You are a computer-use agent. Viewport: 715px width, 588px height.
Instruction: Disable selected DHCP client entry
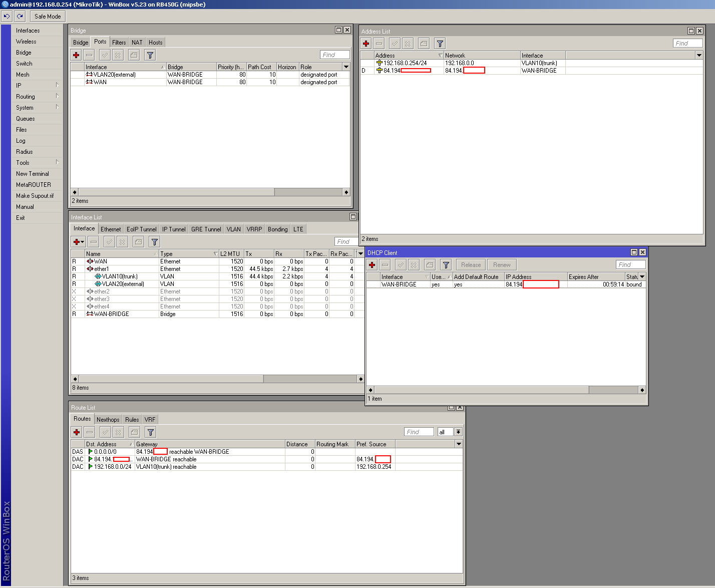(x=414, y=265)
